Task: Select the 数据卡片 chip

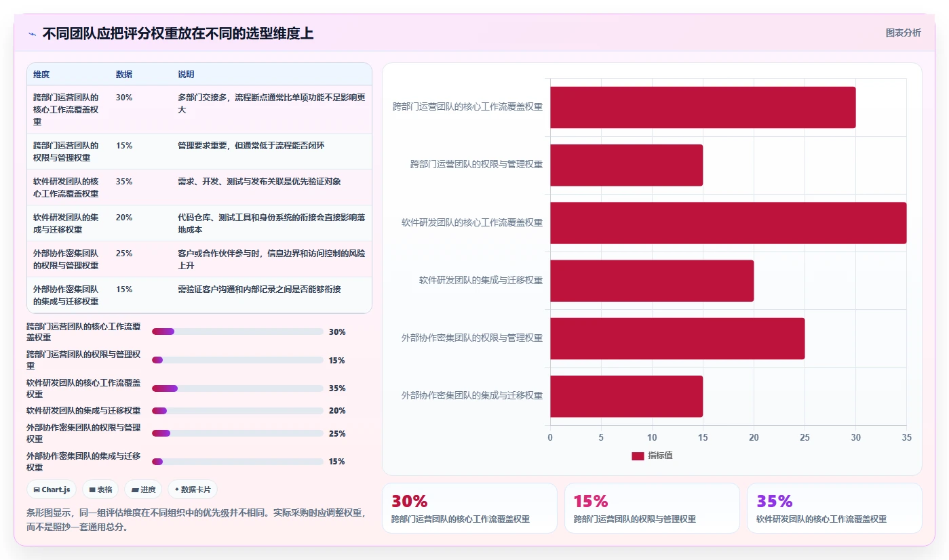Action: click(193, 489)
